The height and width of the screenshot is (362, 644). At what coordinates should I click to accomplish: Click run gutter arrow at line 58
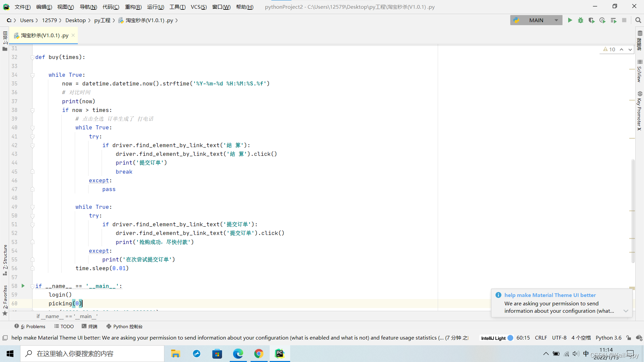pyautogui.click(x=23, y=286)
